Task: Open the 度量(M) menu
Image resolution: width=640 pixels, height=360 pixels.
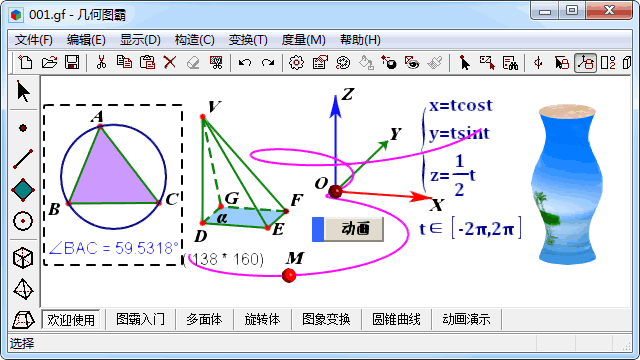Action: click(x=303, y=40)
